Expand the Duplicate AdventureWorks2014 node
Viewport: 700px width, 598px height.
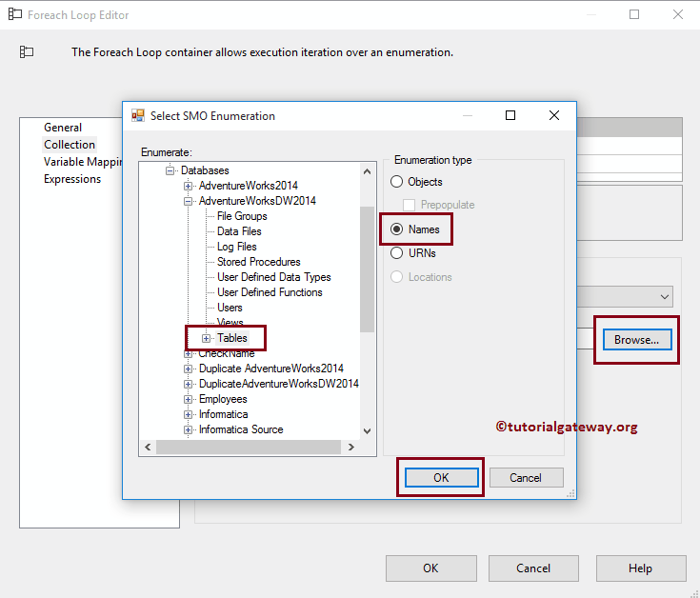(x=188, y=369)
